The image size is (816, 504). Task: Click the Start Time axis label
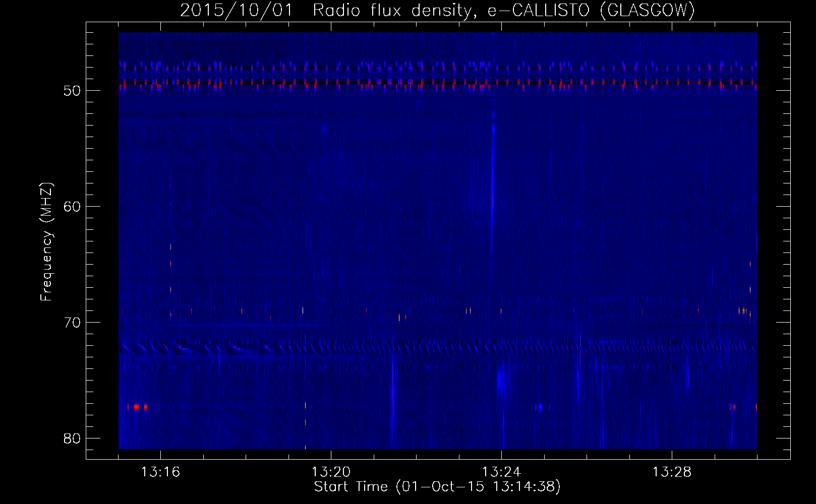click(x=437, y=487)
